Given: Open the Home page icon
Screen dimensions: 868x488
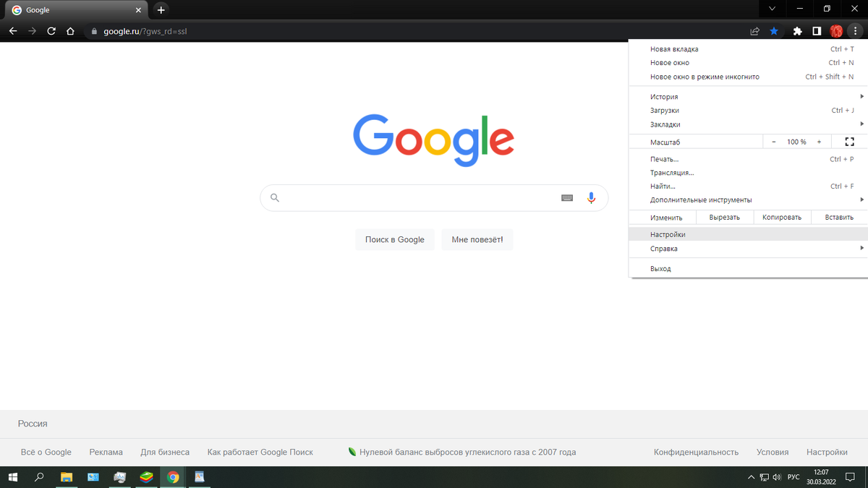Looking at the screenshot, I should [x=70, y=31].
